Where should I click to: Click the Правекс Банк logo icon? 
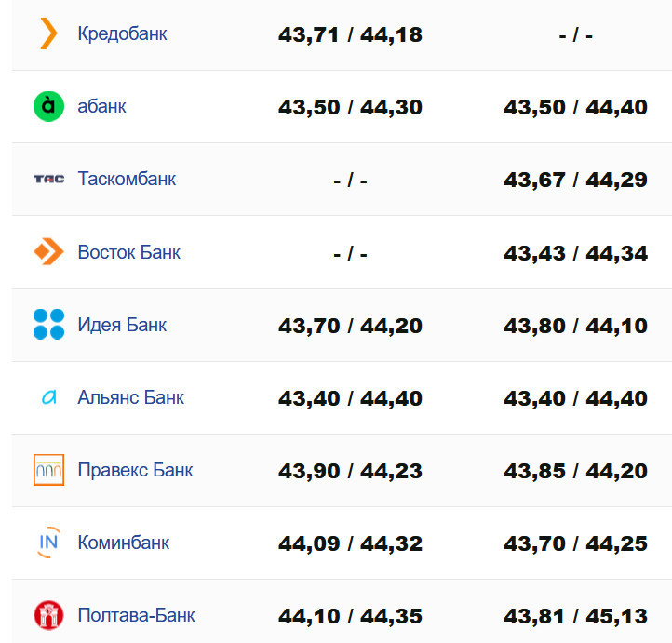pos(48,470)
